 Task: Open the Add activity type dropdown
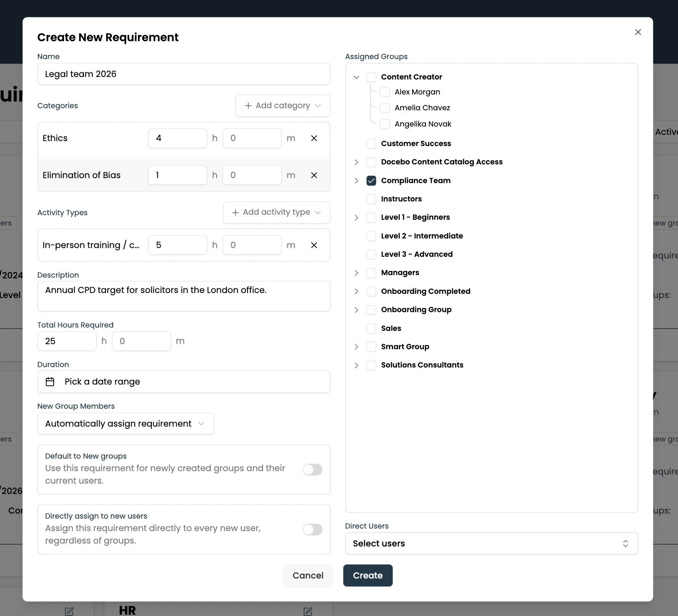(277, 212)
